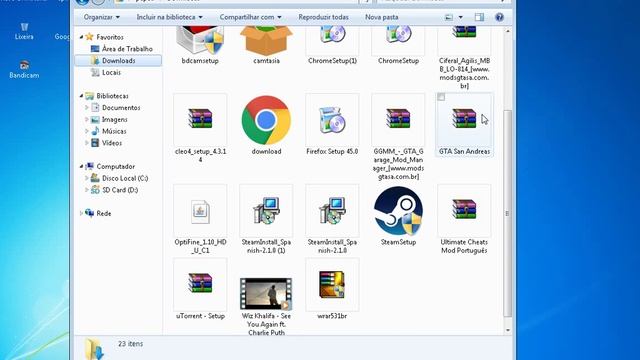
Task: Open the Bandicam desktop shortcut
Action: click(24, 69)
